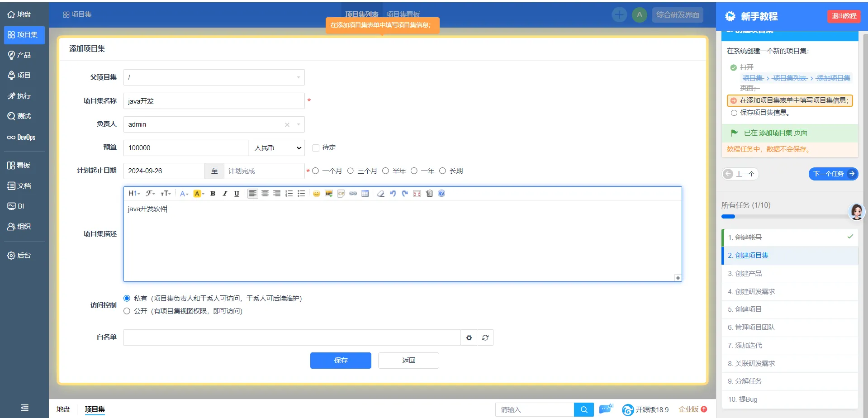Clear the admin value in 负责人 field

point(287,124)
